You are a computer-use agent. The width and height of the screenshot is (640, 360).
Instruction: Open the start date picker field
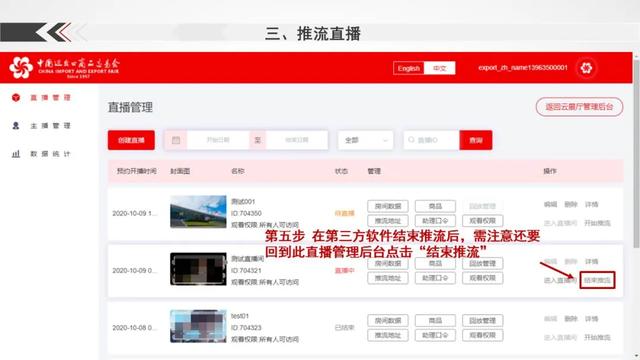click(x=218, y=140)
